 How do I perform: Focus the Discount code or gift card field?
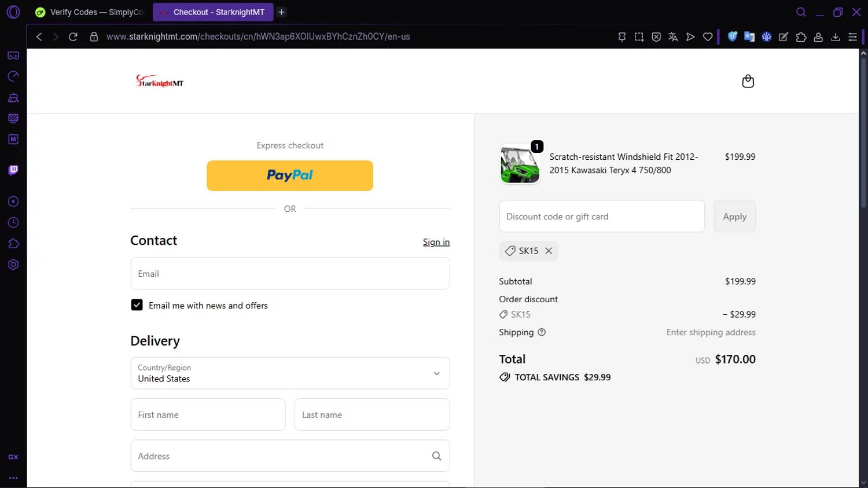tap(602, 217)
